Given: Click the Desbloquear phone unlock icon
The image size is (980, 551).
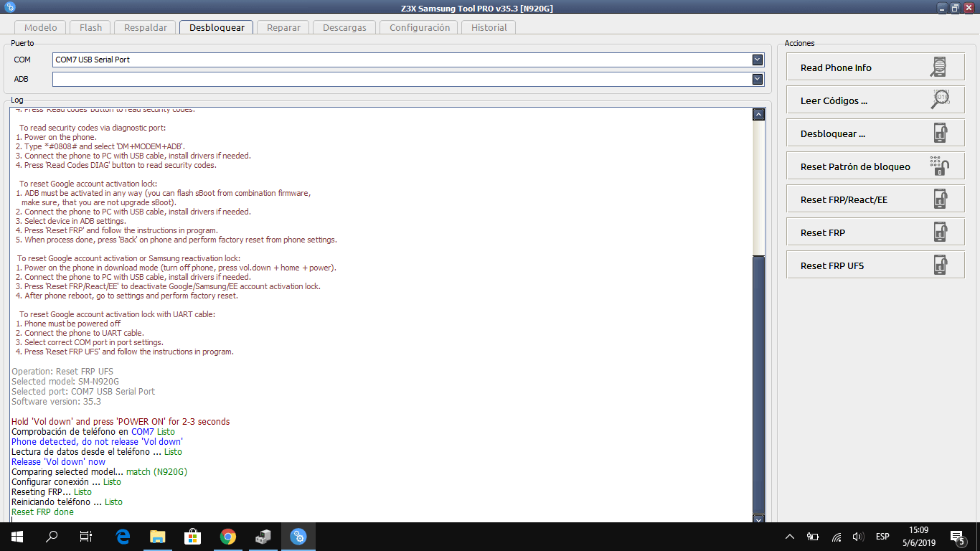Looking at the screenshot, I should coord(940,133).
